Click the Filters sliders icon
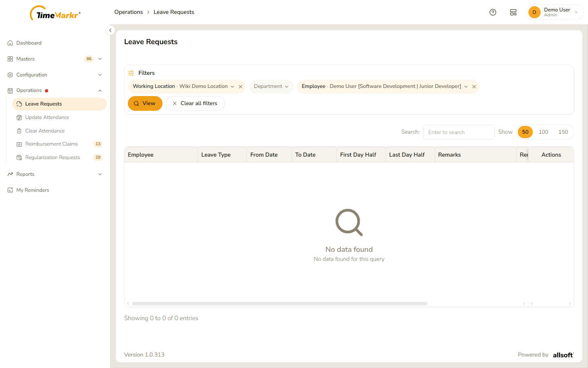The height and width of the screenshot is (368, 588). 131,73
